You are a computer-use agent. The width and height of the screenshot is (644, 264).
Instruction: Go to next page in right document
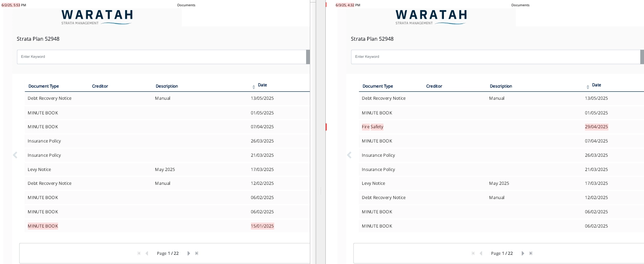pyautogui.click(x=523, y=254)
